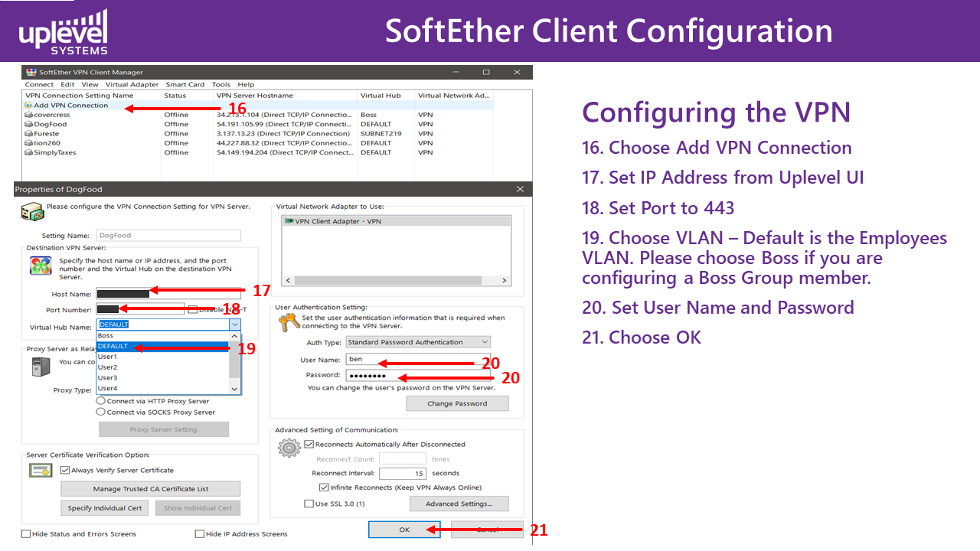Screen dimensions: 980x551
Task: Click the Proxy Server Setting button
Action: pos(163,429)
